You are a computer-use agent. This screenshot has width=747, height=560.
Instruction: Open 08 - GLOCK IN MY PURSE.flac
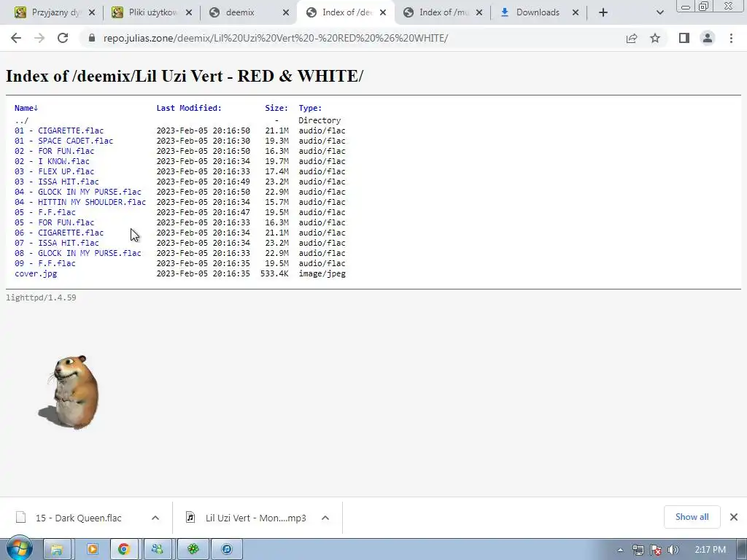pos(77,253)
